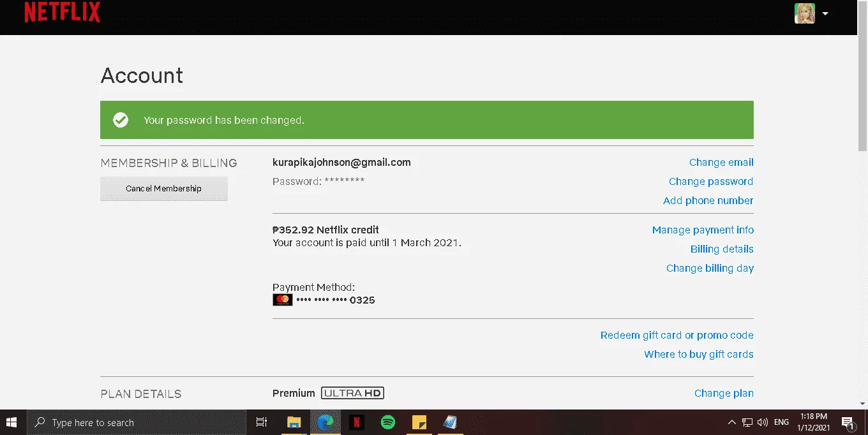Open the notification center icon
This screenshot has height=435, width=868.
coord(848,422)
